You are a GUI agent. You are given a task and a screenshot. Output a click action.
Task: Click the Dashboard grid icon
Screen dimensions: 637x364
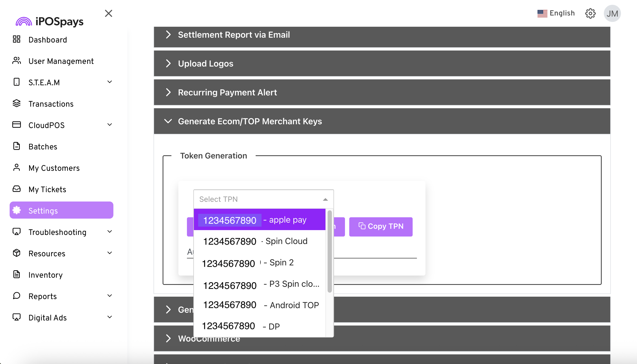17,39
